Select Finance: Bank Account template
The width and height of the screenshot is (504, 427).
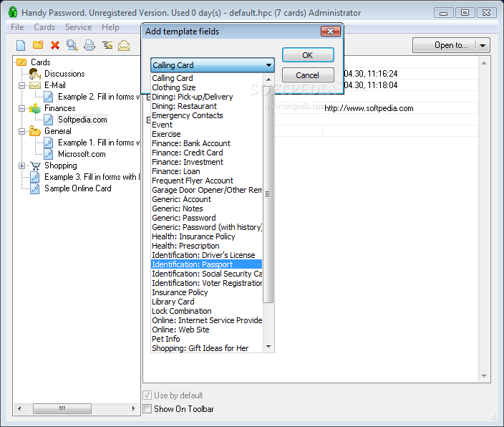(x=206, y=143)
